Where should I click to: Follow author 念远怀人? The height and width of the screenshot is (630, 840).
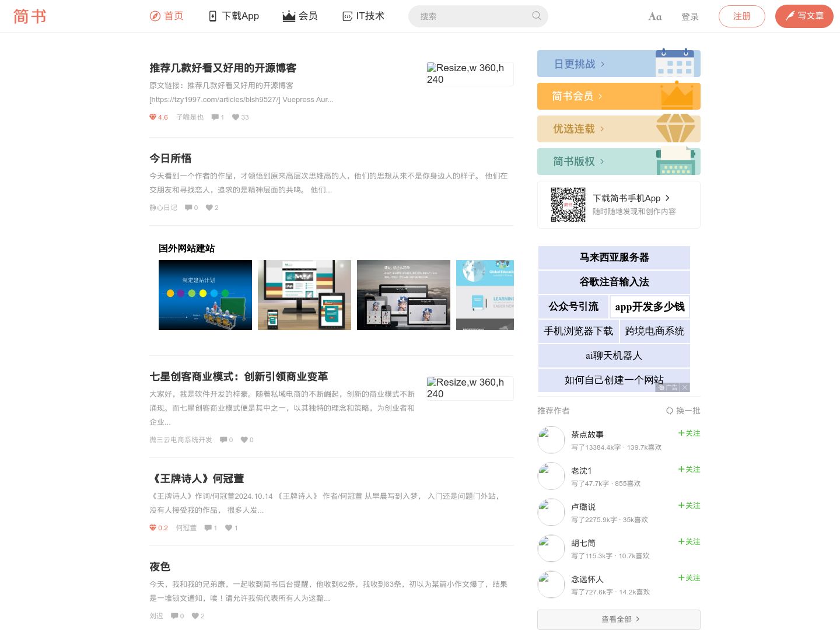[x=689, y=578]
